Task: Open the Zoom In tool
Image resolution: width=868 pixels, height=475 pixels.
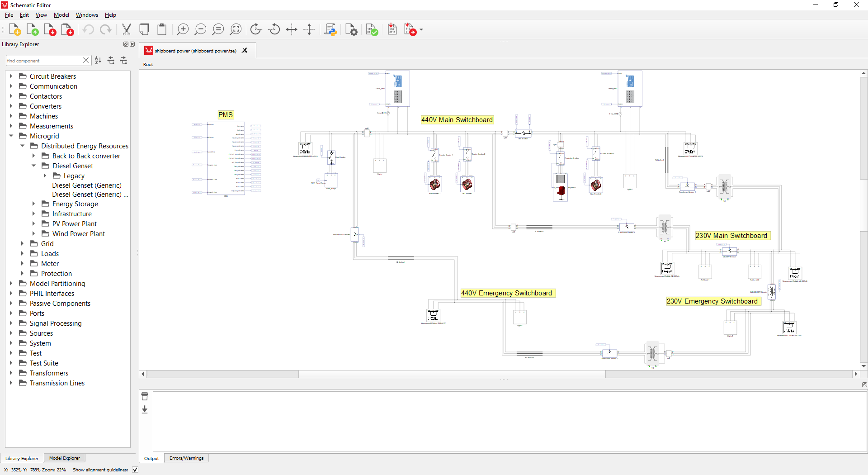Action: (x=183, y=29)
